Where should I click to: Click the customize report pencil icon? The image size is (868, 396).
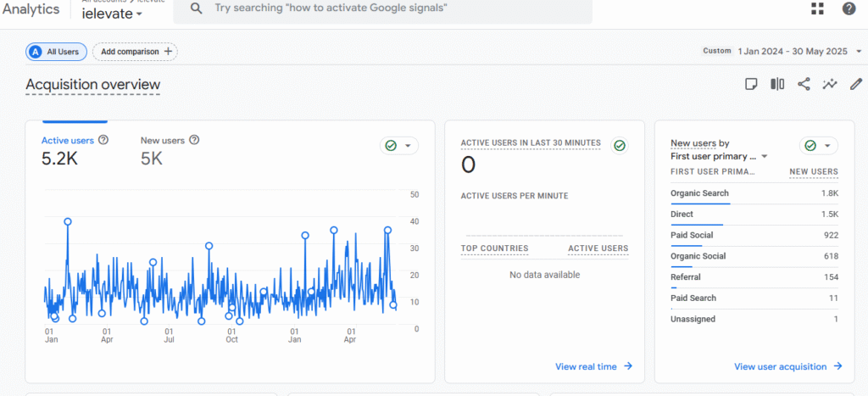856,84
